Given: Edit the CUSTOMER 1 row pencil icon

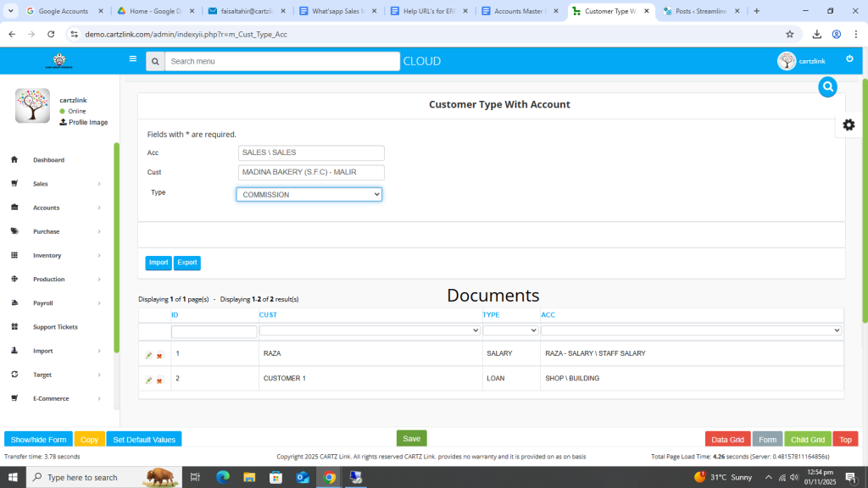Looking at the screenshot, I should [x=149, y=380].
